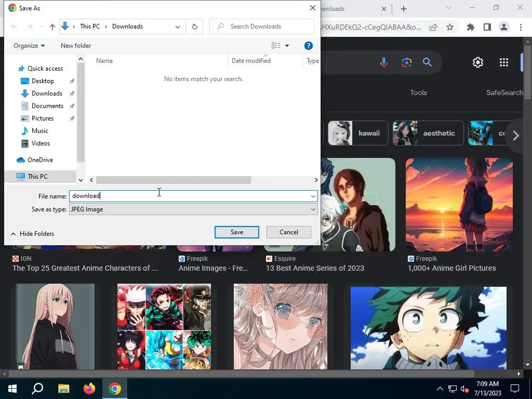Open a new tab in Chrome
The image size is (532, 399).
404,9
